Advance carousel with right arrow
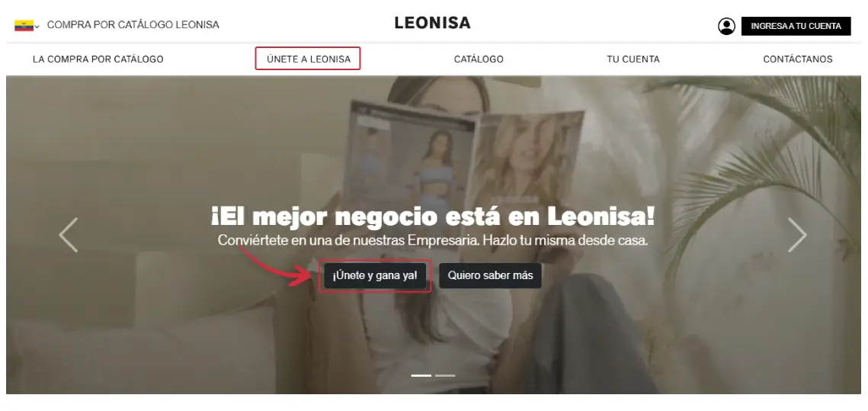 click(x=797, y=235)
